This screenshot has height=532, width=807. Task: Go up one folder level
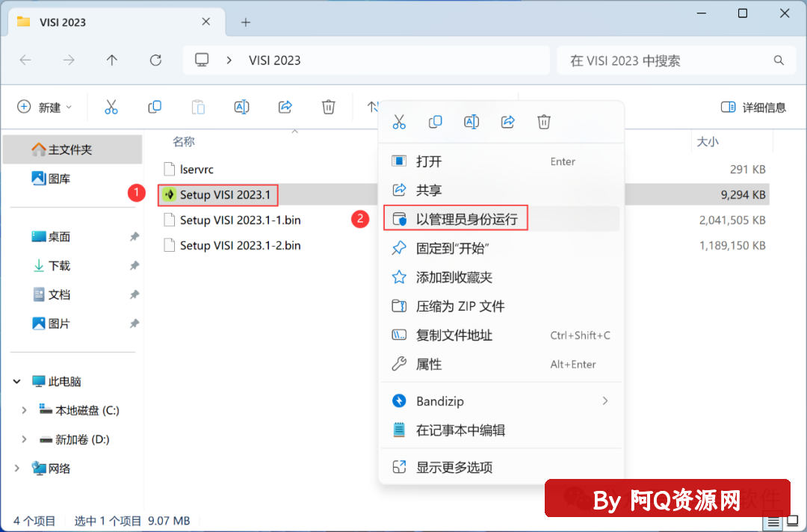(111, 61)
